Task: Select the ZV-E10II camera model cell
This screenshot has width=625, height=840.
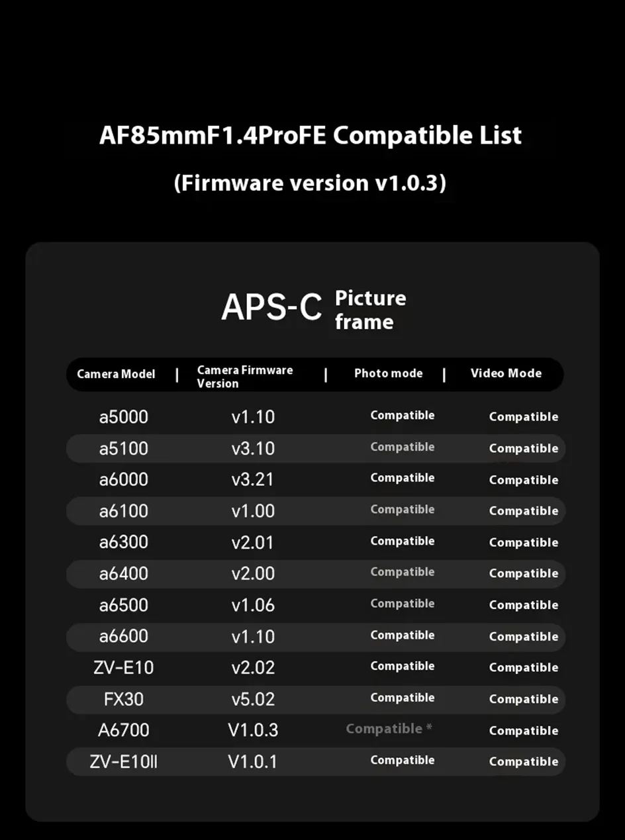Action: pos(124,762)
